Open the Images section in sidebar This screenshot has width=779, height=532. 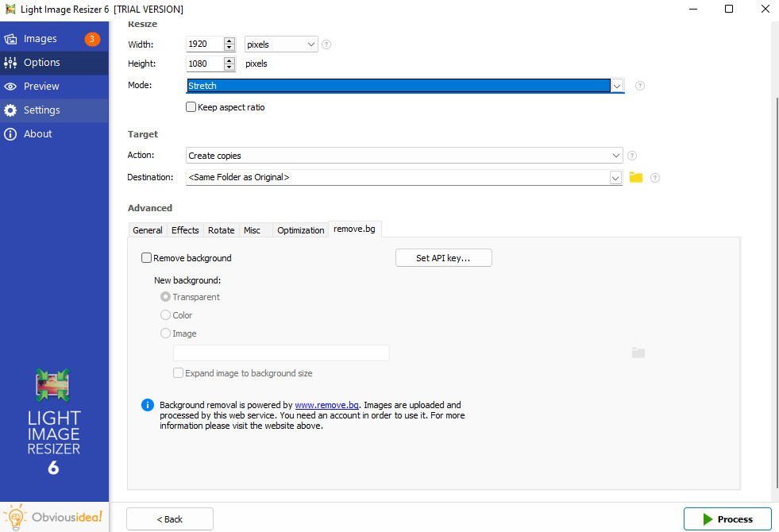[54, 39]
